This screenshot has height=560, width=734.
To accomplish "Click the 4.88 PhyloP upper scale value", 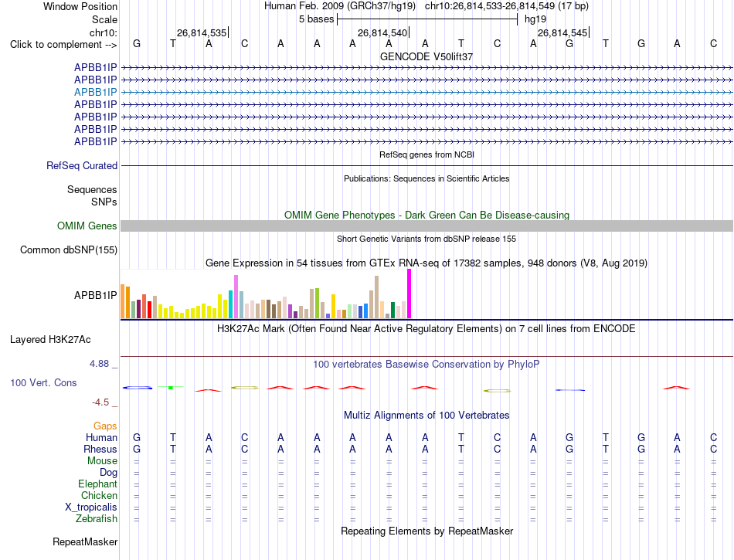I will pos(99,364).
